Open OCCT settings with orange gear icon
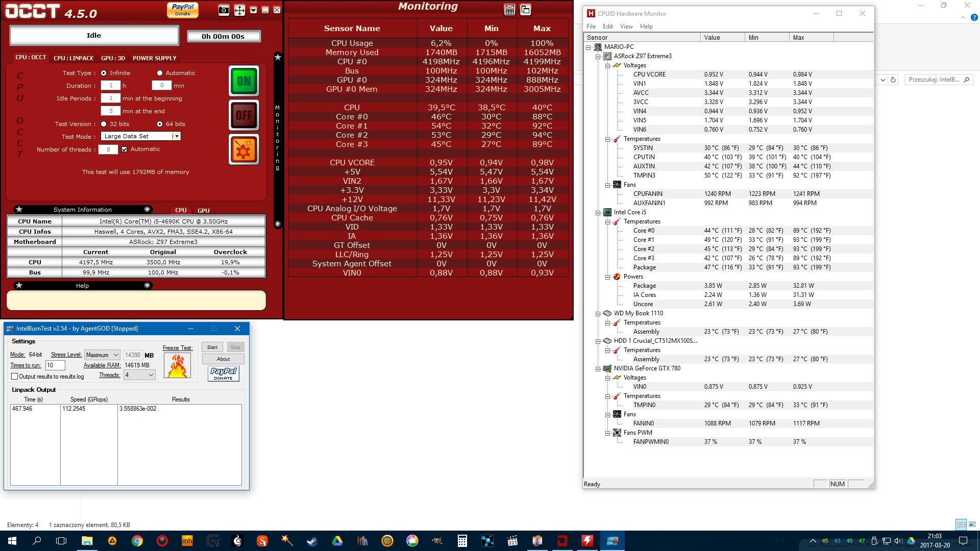This screenshot has height=551, width=980. tap(244, 149)
